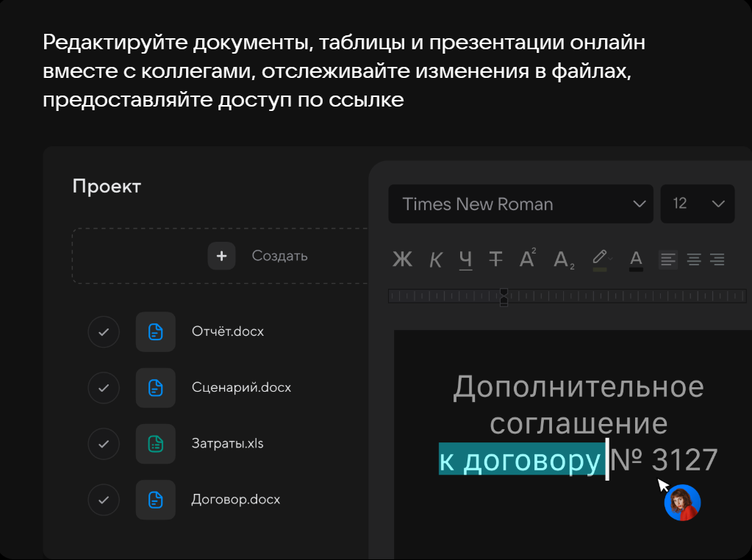The height and width of the screenshot is (560, 752).
Task: Click the Проект heading
Action: (107, 187)
